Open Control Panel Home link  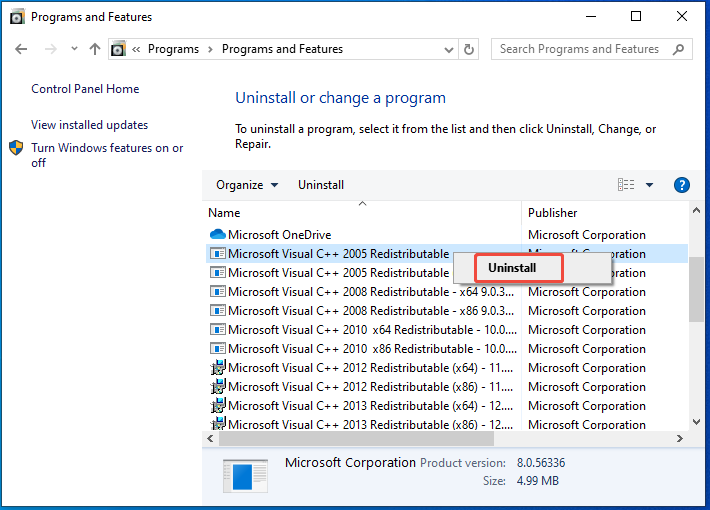point(85,89)
